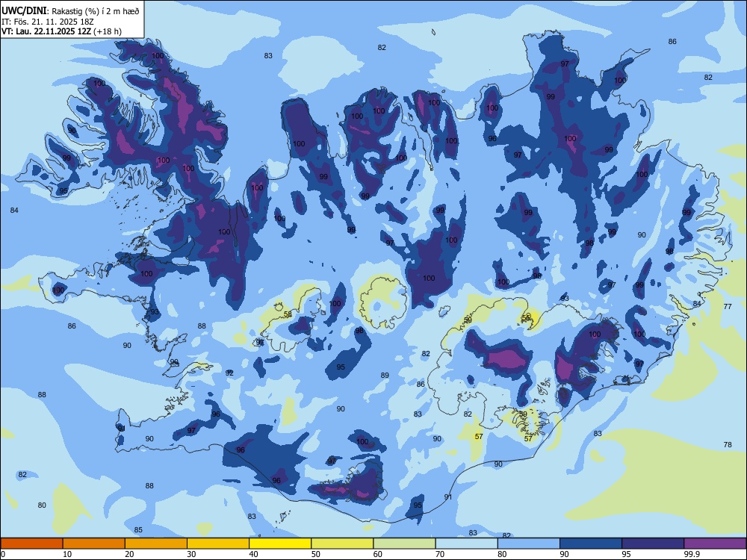Select the 20–30 amber legend swatch
Image resolution: width=747 pixels, height=560 pixels.
click(156, 544)
